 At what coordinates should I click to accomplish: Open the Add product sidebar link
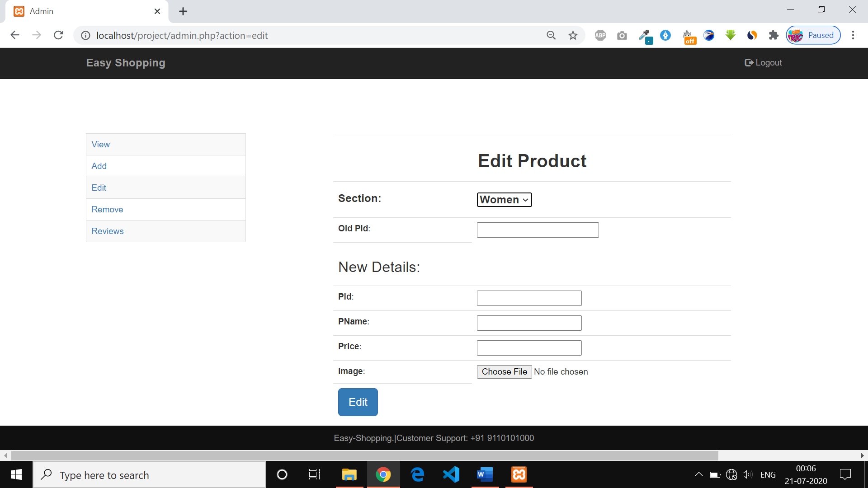(x=99, y=166)
